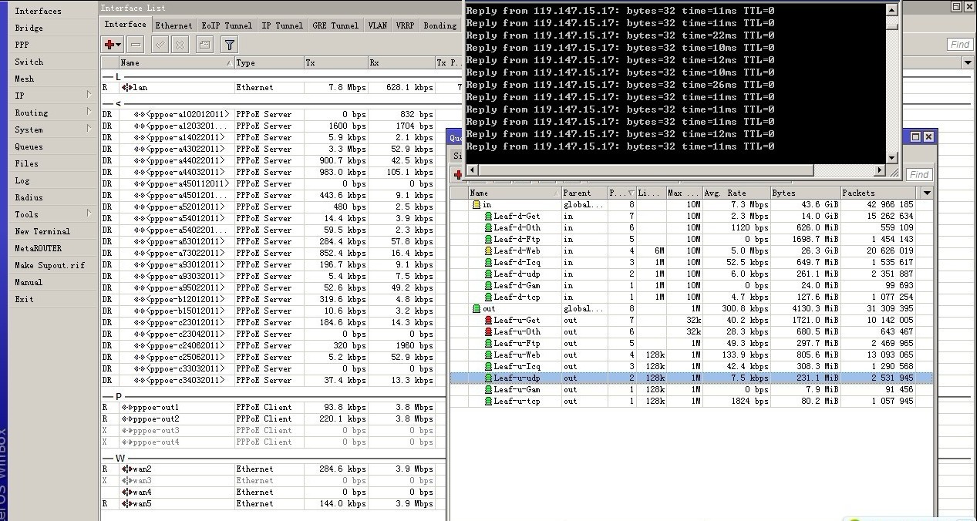The height and width of the screenshot is (521, 980).
Task: Click the Filter funnel button in Interface List
Action: [x=229, y=45]
